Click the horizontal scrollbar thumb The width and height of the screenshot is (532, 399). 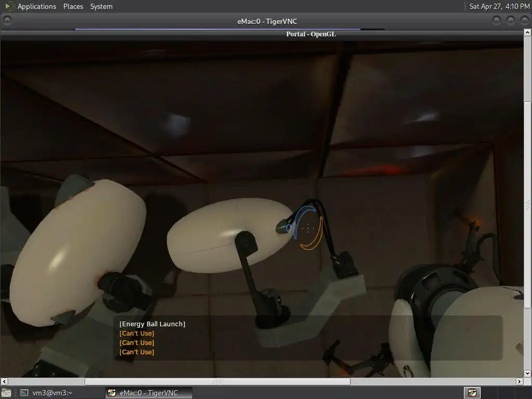point(218,381)
